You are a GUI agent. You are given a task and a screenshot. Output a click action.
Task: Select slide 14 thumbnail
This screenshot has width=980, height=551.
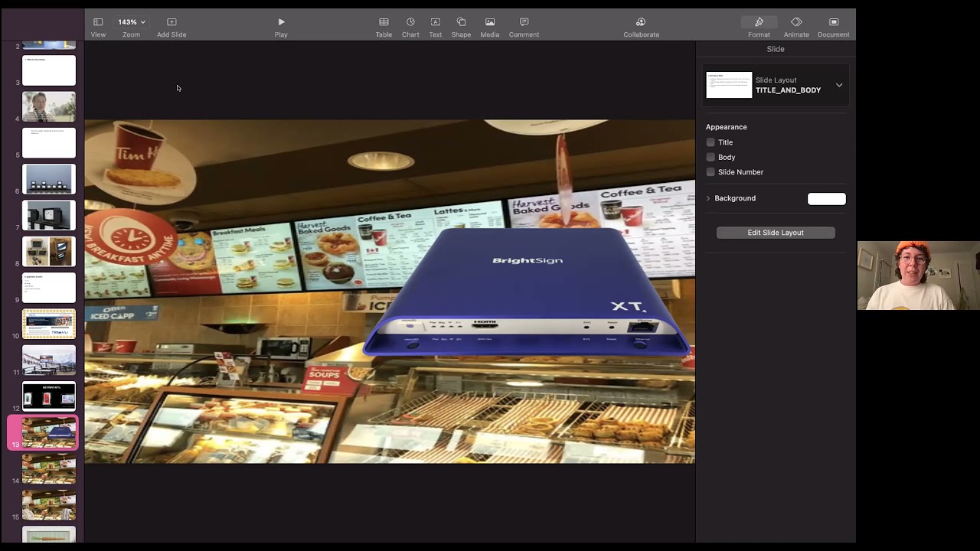click(49, 469)
